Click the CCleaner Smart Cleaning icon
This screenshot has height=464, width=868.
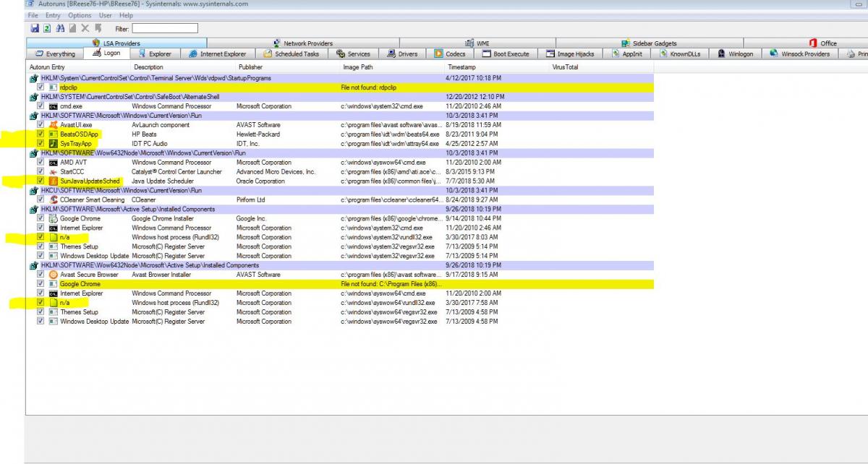click(x=53, y=200)
